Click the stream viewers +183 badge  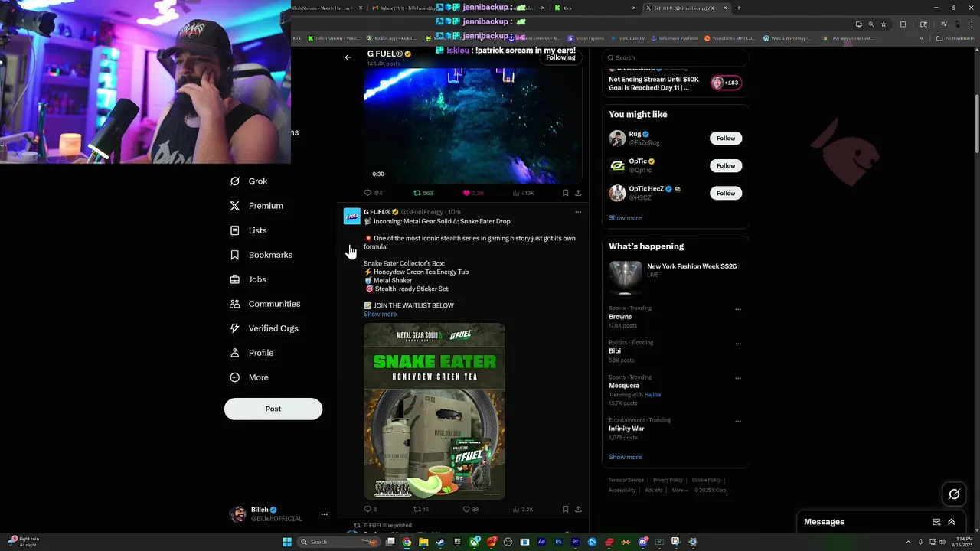coord(727,83)
